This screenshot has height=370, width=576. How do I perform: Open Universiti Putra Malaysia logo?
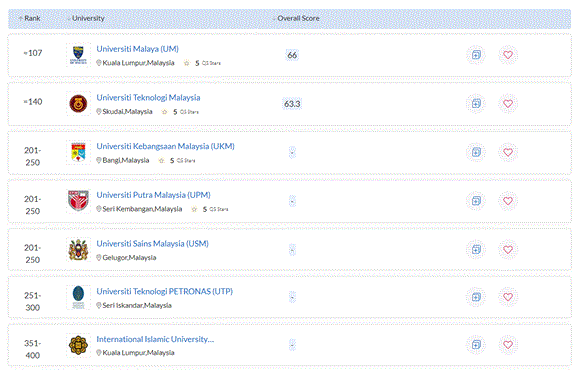pos(78,201)
